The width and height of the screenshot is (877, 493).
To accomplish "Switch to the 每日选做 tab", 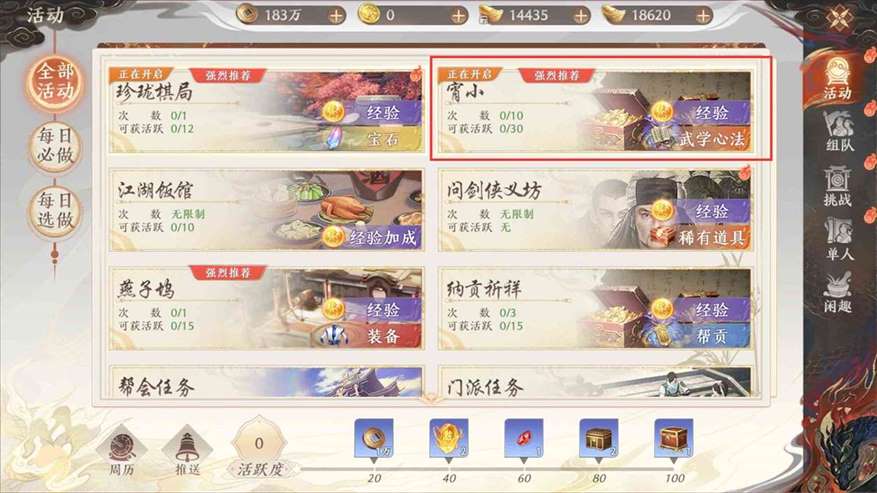I will click(55, 210).
